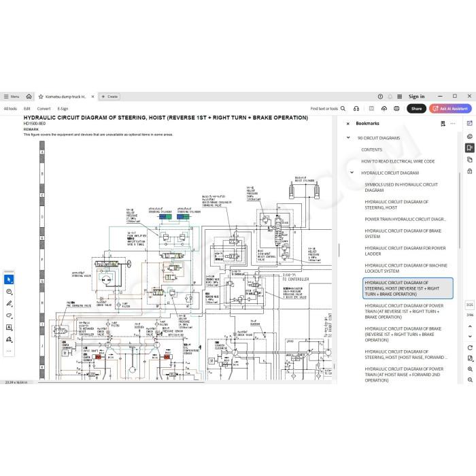
Task: Open the security lock icon in right rail
Action: point(470,171)
